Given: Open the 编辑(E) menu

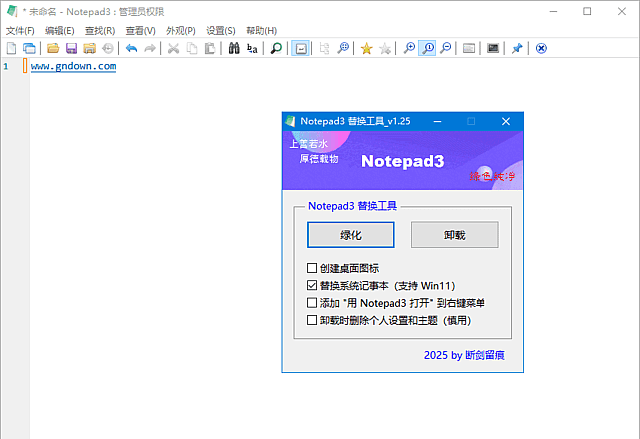Looking at the screenshot, I should (x=60, y=31).
